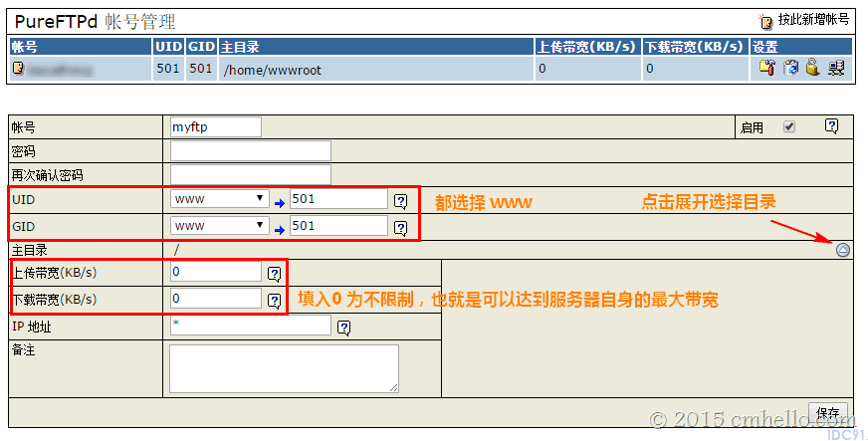
Task: Click the 上传带宽(KB/s) column header
Action: point(586,47)
